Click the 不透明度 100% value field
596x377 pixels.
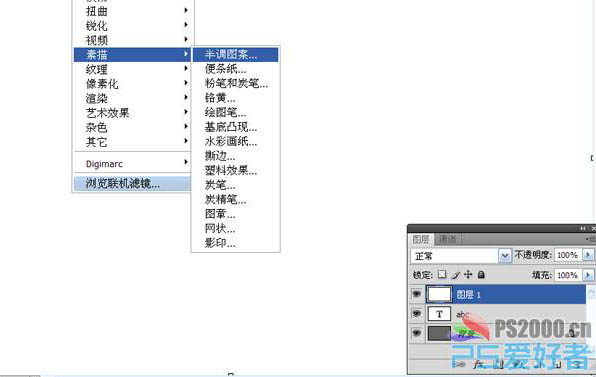point(568,255)
